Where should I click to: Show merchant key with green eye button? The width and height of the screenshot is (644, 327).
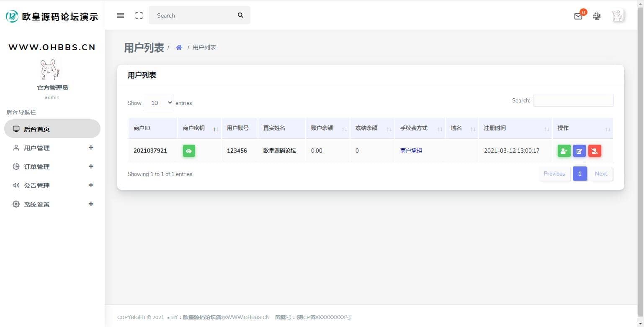(x=189, y=151)
